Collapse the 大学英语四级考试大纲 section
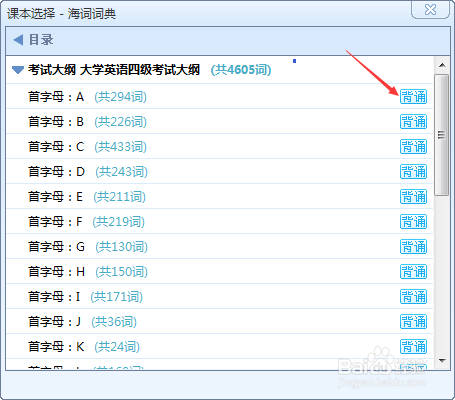This screenshot has width=455, height=400. pyautogui.click(x=18, y=70)
